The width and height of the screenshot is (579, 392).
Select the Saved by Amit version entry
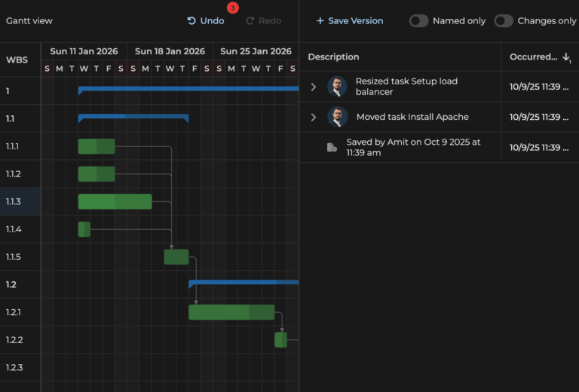click(x=413, y=147)
